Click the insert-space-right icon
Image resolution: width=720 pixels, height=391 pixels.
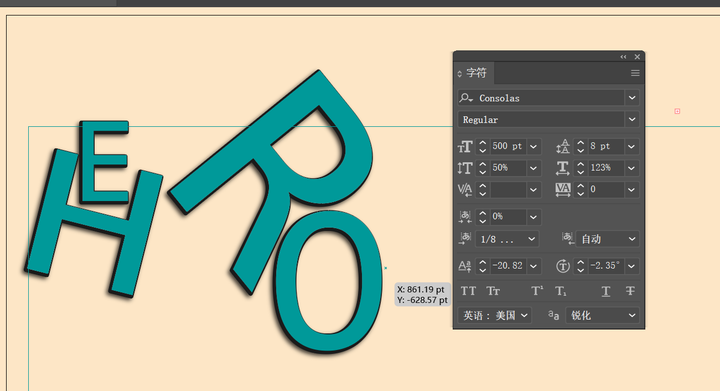(568, 239)
